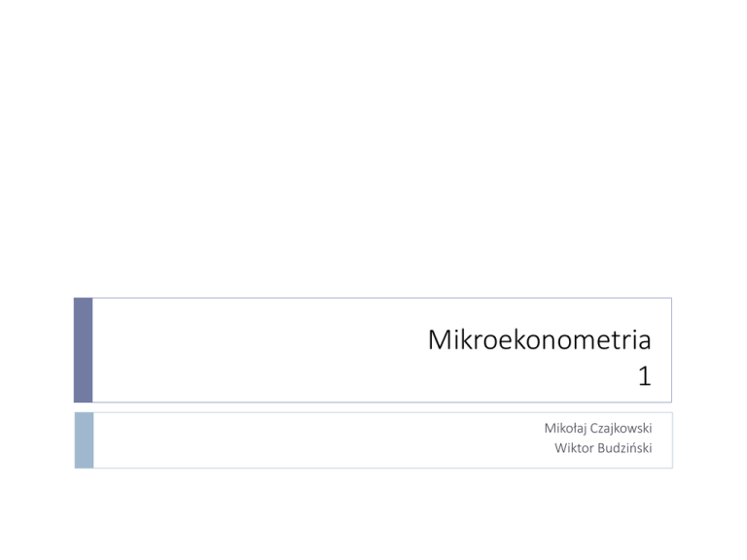Image resolution: width=747 pixels, height=560 pixels.
Task: Click the dark blue accent bar beside the title
Action: pos(84,350)
